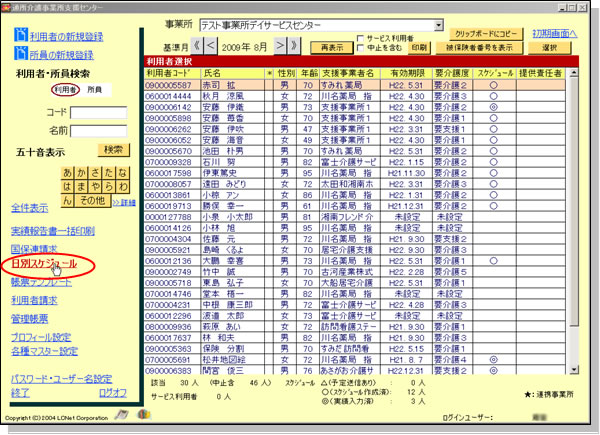
Task: Open the プロフィール設定 link
Action: tap(41, 337)
